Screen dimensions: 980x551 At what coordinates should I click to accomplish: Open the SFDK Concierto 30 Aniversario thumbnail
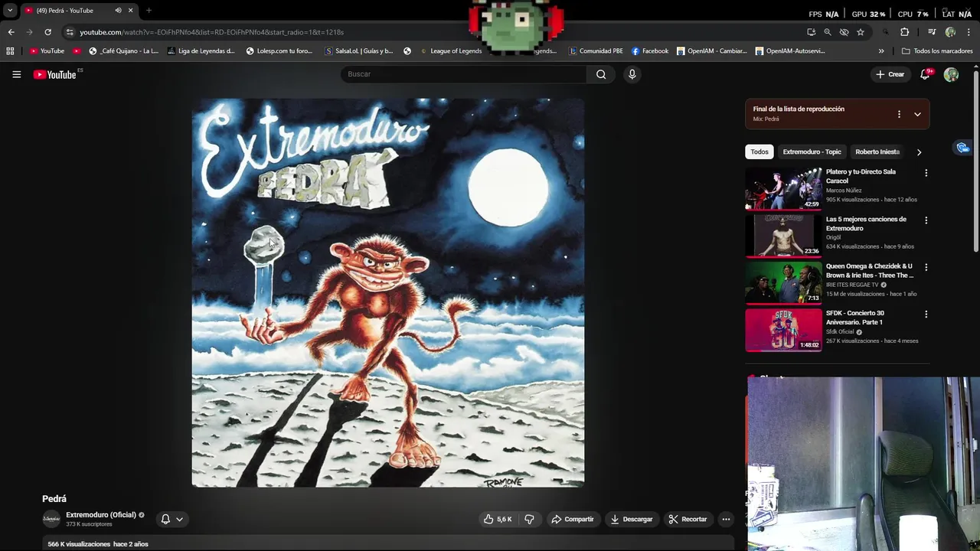coord(783,330)
